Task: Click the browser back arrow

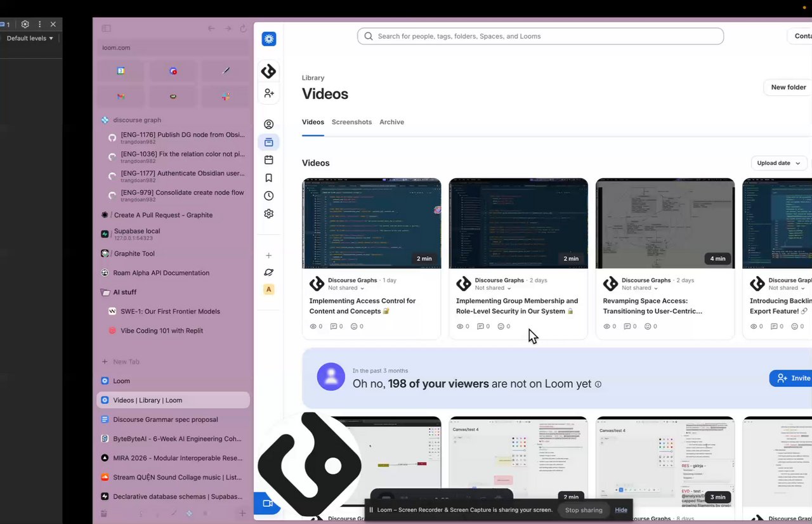Action: (212, 29)
